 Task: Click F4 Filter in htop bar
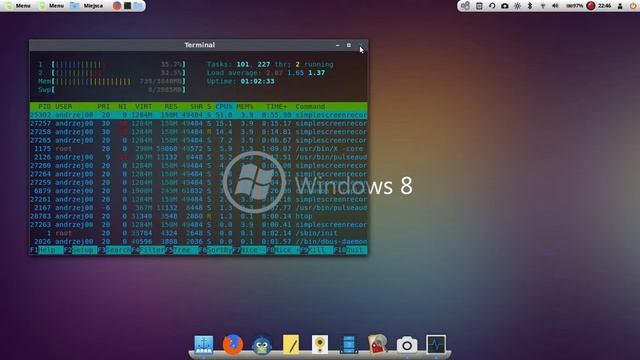pos(148,250)
